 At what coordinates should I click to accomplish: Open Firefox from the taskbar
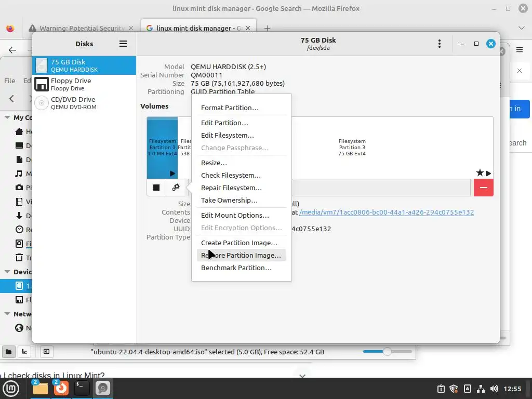(x=61, y=389)
